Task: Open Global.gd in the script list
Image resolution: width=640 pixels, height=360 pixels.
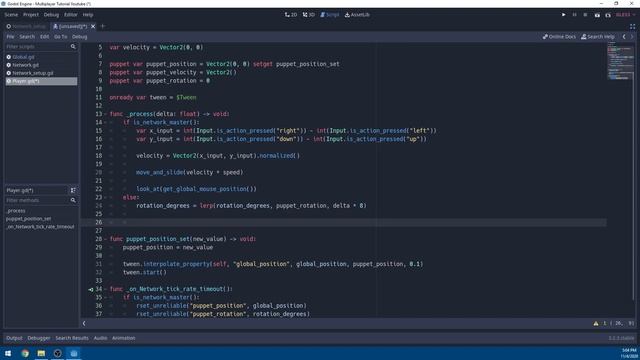Action: 41,57
